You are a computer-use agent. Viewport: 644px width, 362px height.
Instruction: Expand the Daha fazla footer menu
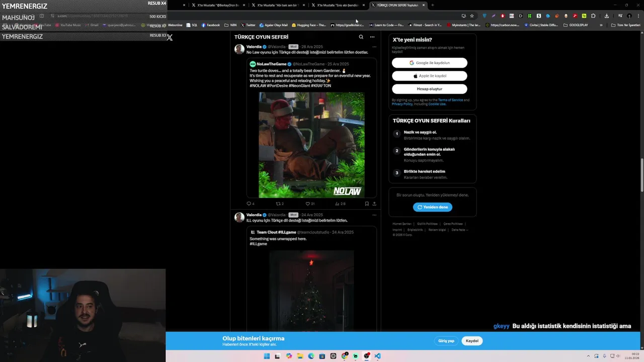[x=460, y=230]
